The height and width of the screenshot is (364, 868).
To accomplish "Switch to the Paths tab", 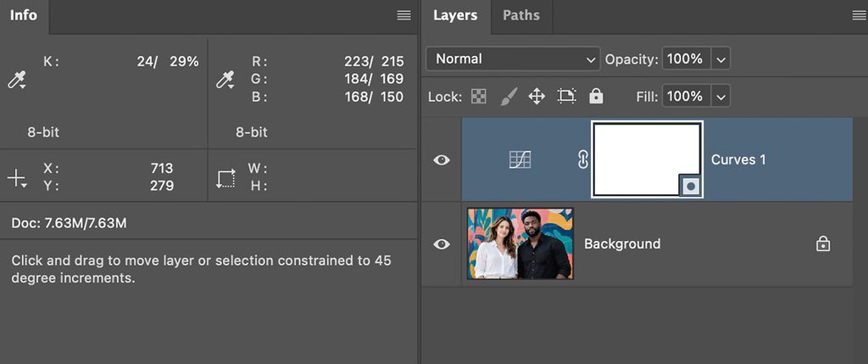I will pos(521,15).
